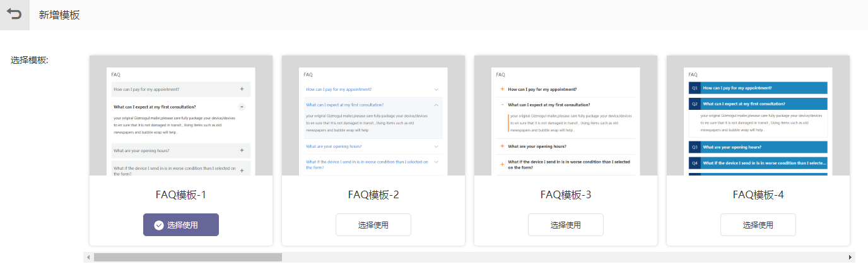Image resolution: width=868 pixels, height=274 pixels.
Task: Click scrollbar left arrow
Action: click(x=88, y=258)
